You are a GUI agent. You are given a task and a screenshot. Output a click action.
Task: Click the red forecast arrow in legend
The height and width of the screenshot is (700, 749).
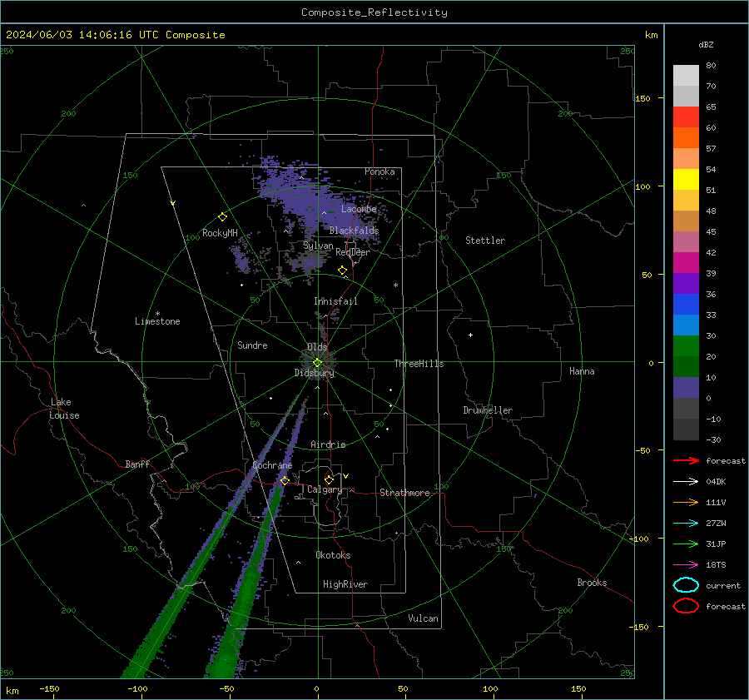coord(686,460)
